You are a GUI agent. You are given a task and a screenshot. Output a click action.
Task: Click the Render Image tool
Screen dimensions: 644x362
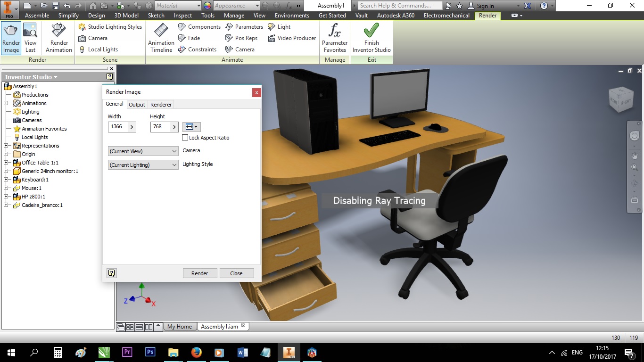[11, 38]
